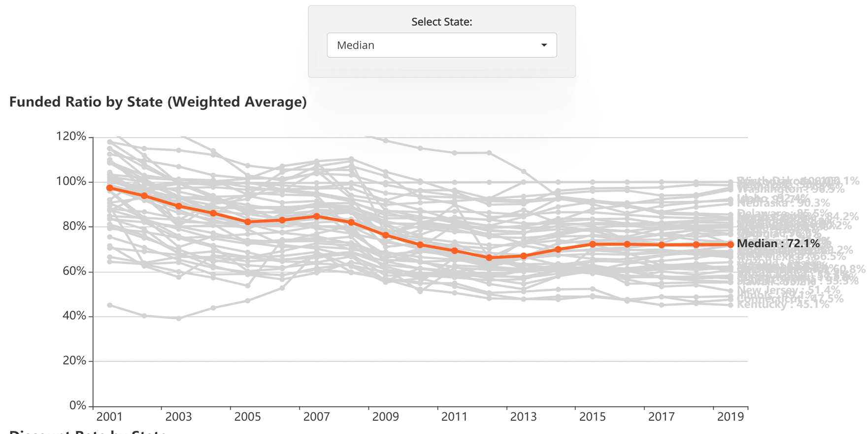Click the orange Median point for 2001
This screenshot has width=868, height=434.
(110, 188)
